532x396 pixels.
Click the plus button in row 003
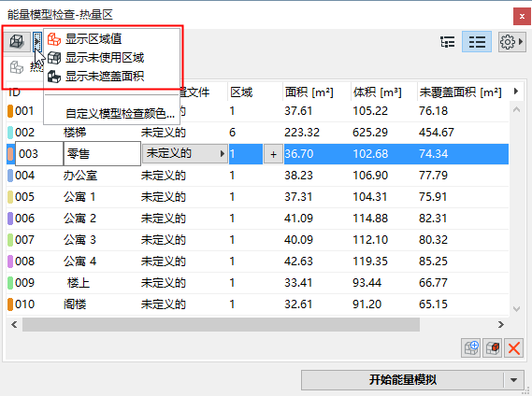coord(273,154)
